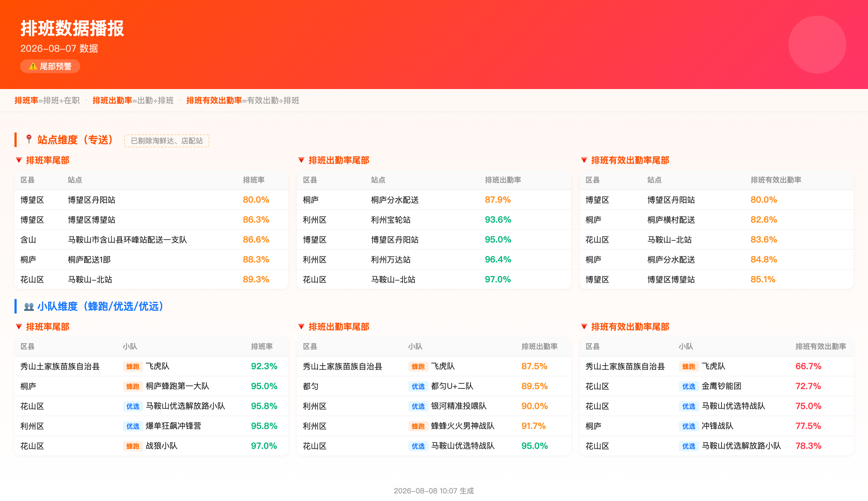The height and width of the screenshot is (501, 868).
Task: Click the 2026-08-07 数据 date text
Action: 59,49
